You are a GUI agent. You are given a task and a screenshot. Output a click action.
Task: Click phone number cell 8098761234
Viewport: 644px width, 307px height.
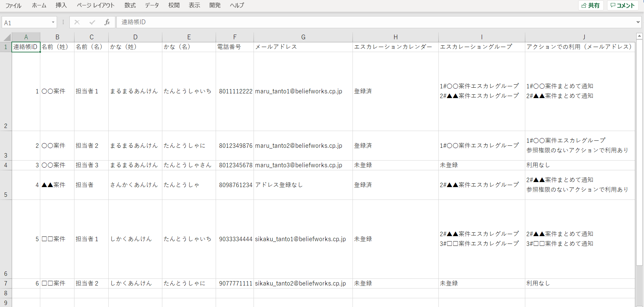235,185
